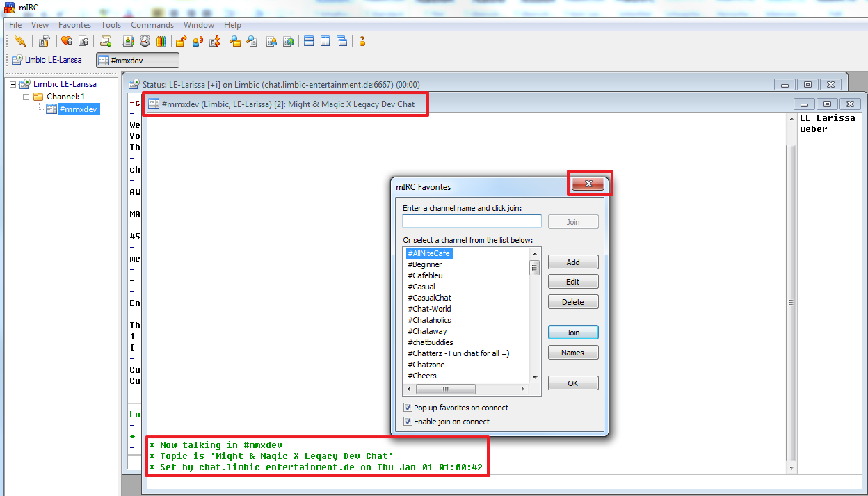868x496 pixels.
Task: Click the Tile Horizontal windows icon
Action: point(309,41)
